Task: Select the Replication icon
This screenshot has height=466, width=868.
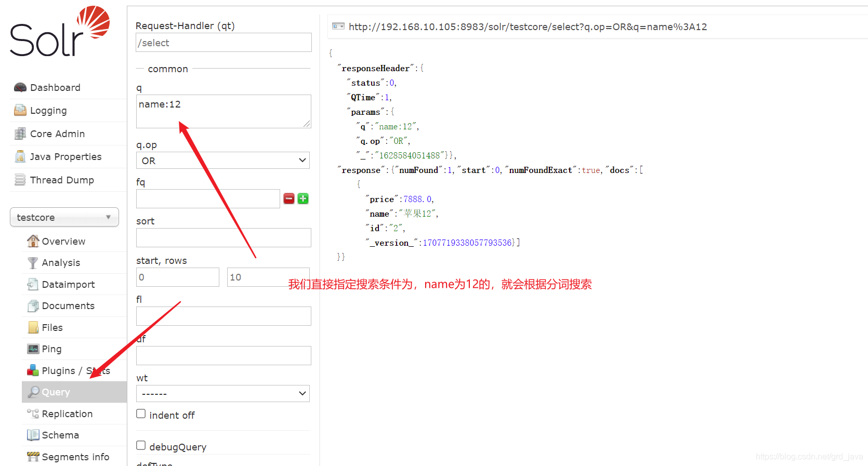Action: click(33, 414)
